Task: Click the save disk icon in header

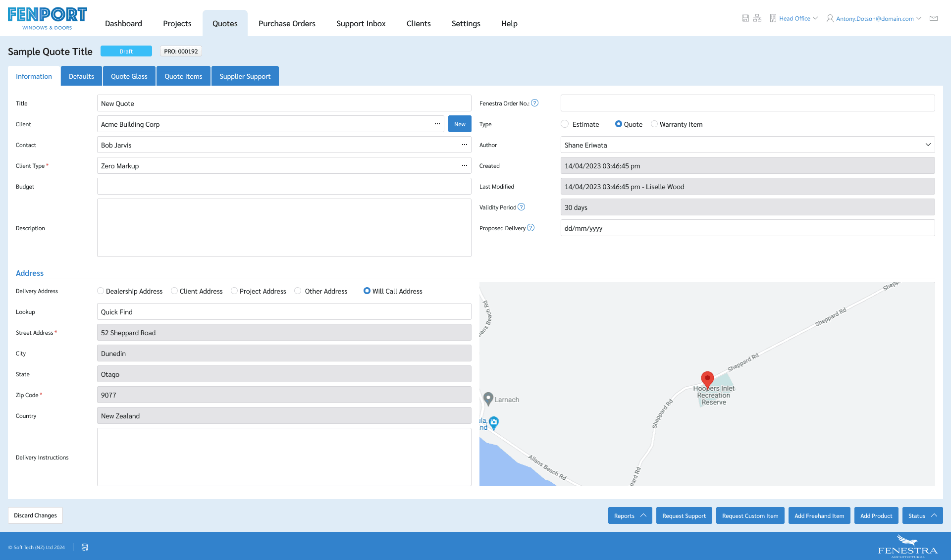Action: 745,18
